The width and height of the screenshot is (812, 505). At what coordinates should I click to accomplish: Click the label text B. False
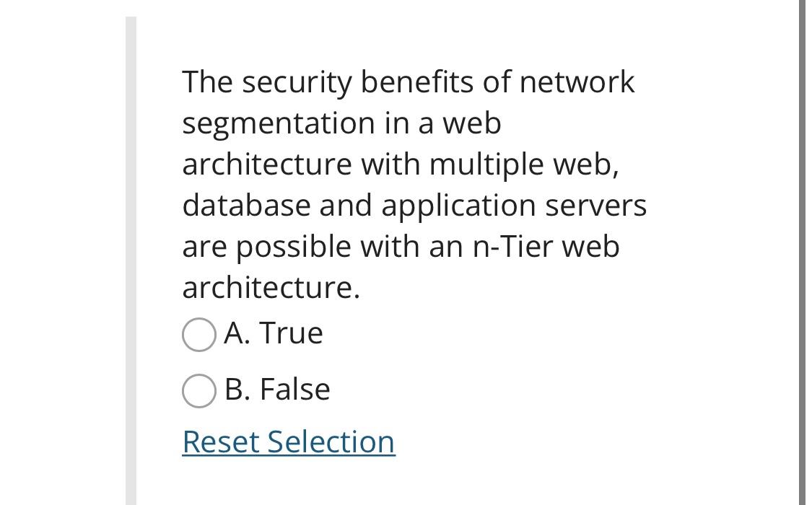pyautogui.click(x=278, y=389)
